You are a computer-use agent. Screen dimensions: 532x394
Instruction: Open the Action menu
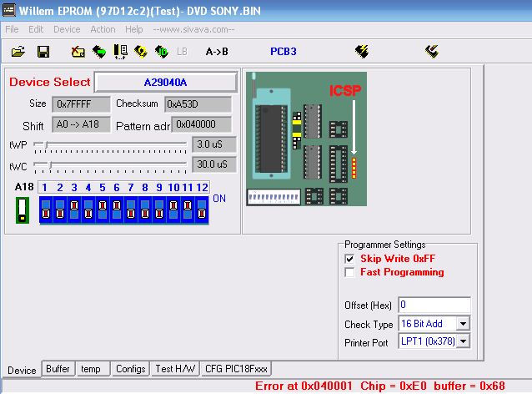[x=103, y=29]
